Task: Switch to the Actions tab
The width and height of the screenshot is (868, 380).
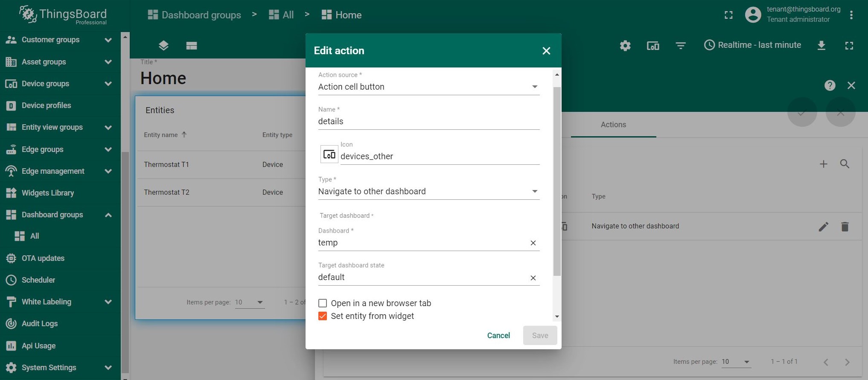Action: pyautogui.click(x=613, y=125)
